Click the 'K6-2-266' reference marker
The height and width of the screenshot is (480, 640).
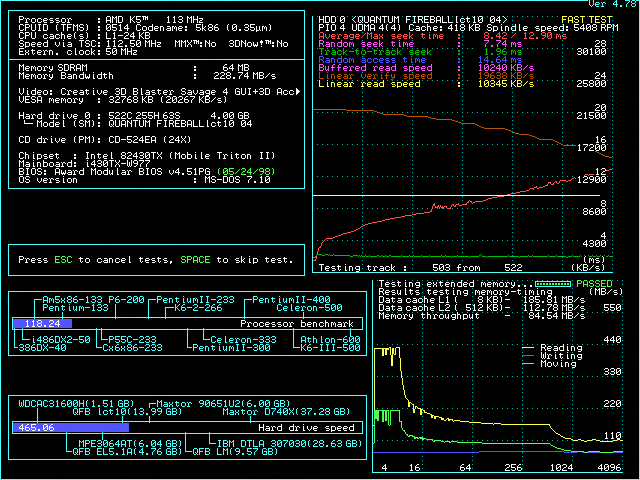pos(198,308)
